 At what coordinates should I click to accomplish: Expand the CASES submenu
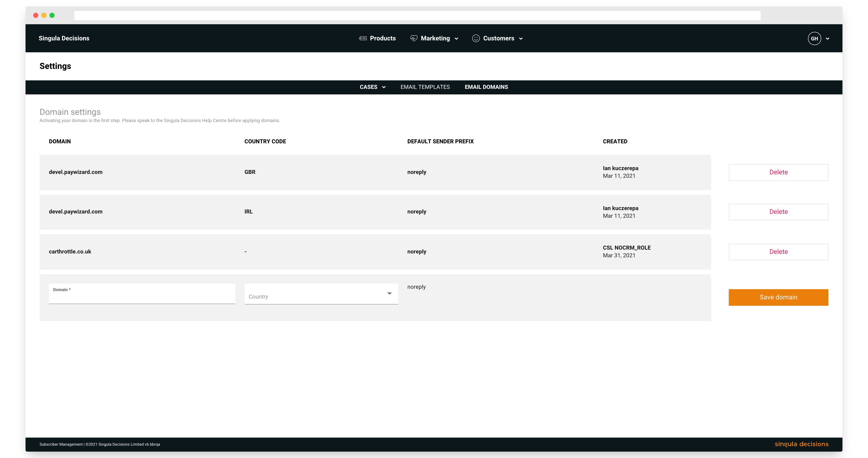(372, 87)
